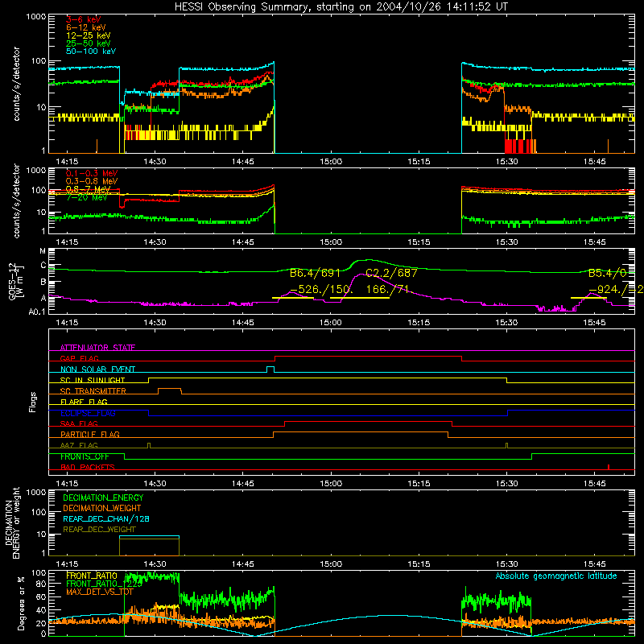Click the '0.1-0.3 MeV' legend entry
Image resolution: width=644 pixels, height=644 pixels.
click(x=92, y=173)
